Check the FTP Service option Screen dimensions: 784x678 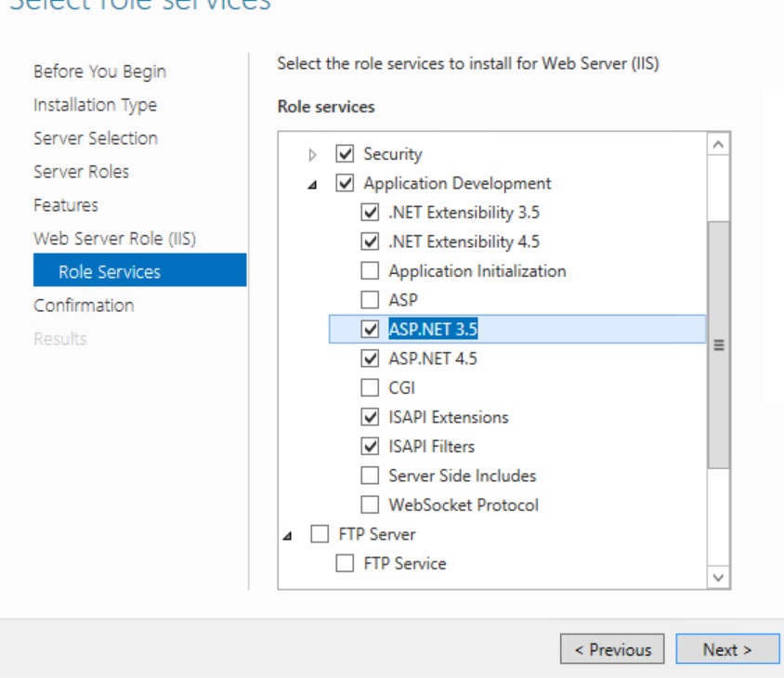tap(345, 563)
